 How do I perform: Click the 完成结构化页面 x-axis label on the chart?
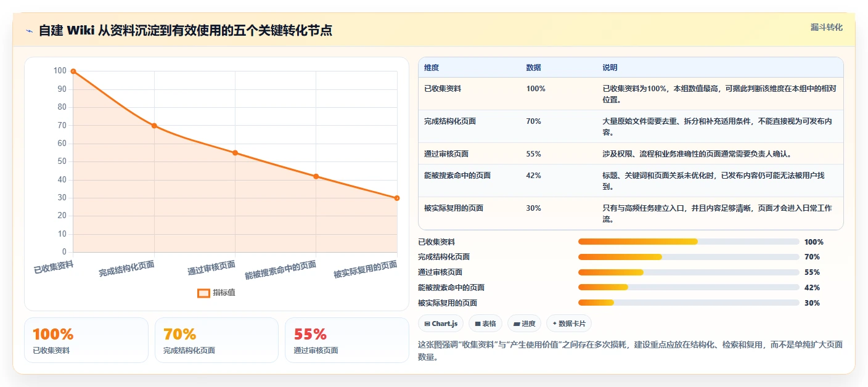coord(126,269)
